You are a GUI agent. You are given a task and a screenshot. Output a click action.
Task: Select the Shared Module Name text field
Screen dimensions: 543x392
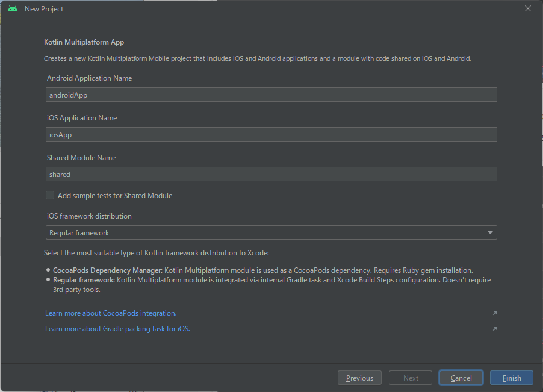tap(271, 174)
